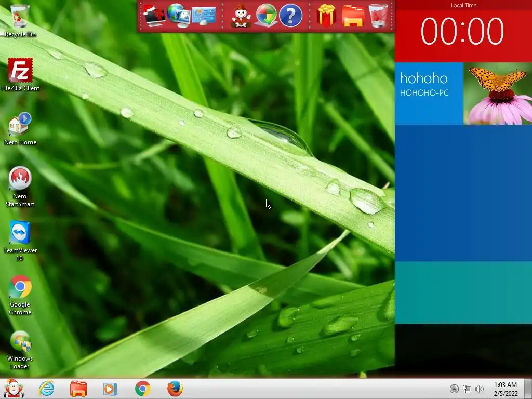This screenshot has height=399, width=532.
Task: Launch Firefox from the taskbar
Action: pos(175,389)
